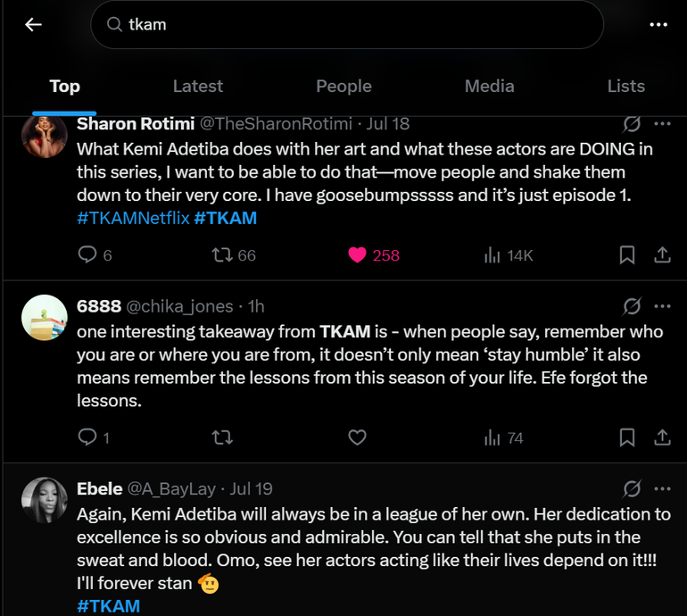This screenshot has height=616, width=687.
Task: Open more options on Sharon Rotimi's tweet
Action: (662, 123)
